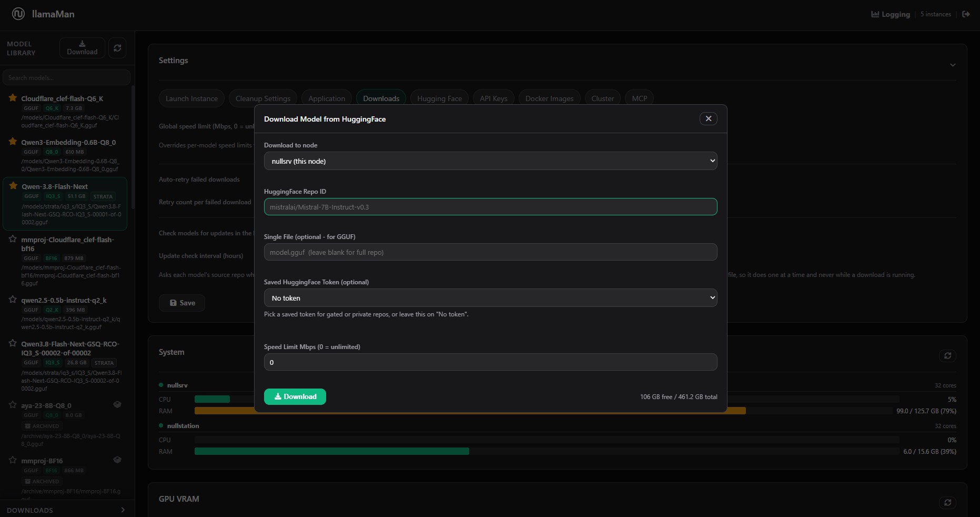Click green Download button in dialog
Image resolution: width=980 pixels, height=517 pixels.
pos(295,396)
